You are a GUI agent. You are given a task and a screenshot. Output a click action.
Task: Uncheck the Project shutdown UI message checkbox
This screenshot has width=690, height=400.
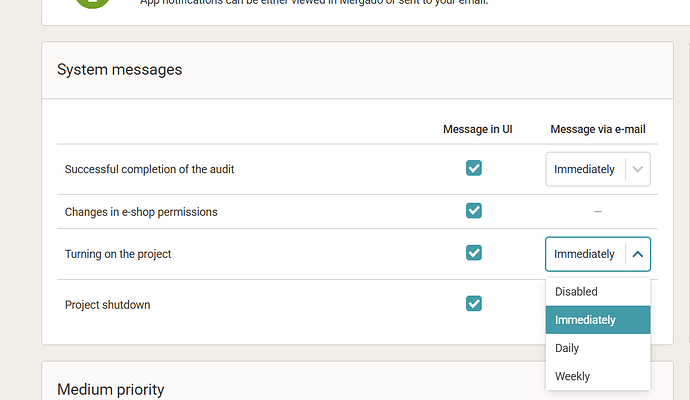point(474,303)
